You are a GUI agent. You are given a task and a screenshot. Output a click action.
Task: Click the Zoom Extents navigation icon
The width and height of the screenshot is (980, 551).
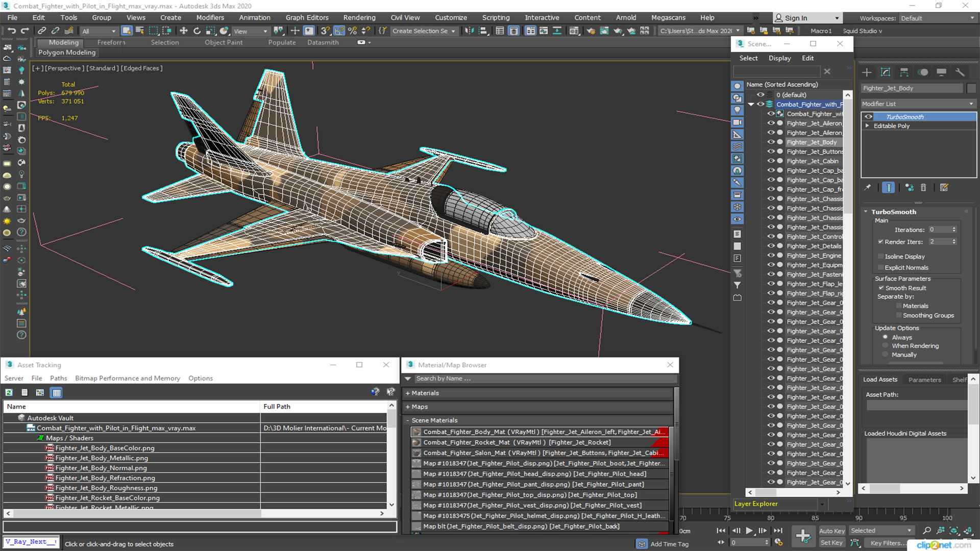click(954, 531)
